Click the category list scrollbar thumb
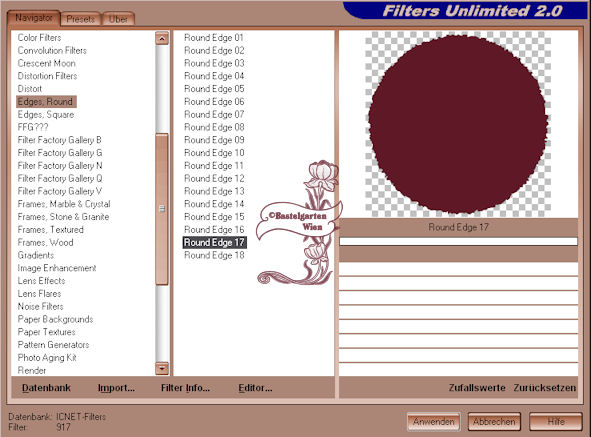This screenshot has width=591, height=437. [162, 209]
